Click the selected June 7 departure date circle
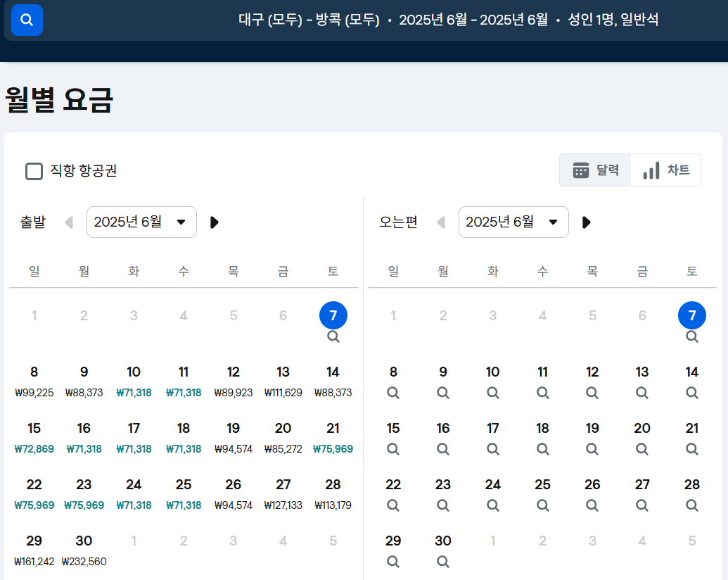728x580 pixels. click(333, 315)
